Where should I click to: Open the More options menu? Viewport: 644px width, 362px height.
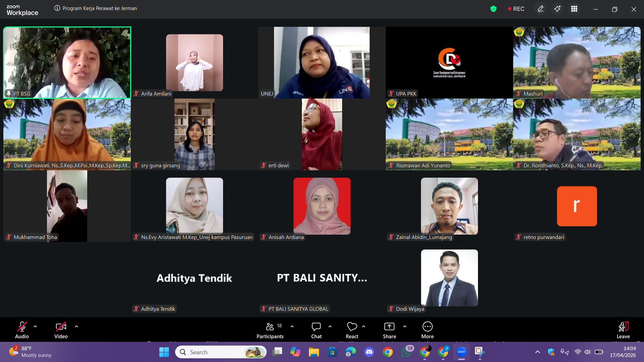click(427, 330)
